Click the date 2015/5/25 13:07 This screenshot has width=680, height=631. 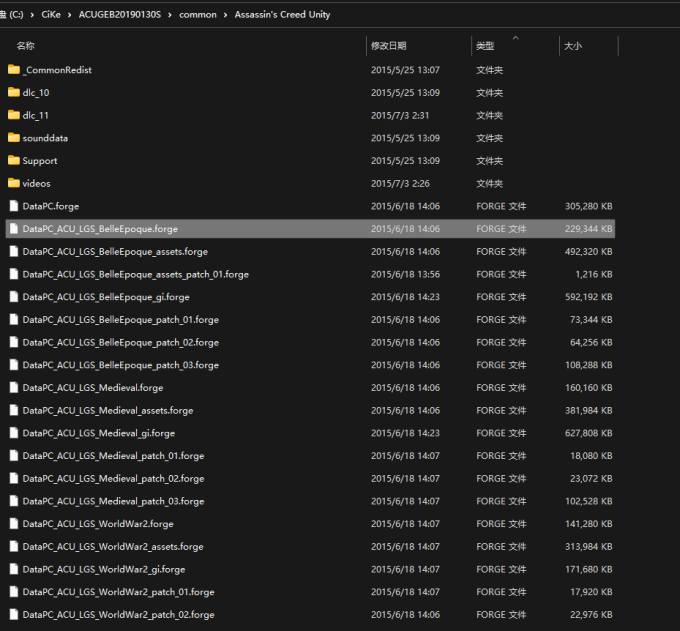pos(405,70)
